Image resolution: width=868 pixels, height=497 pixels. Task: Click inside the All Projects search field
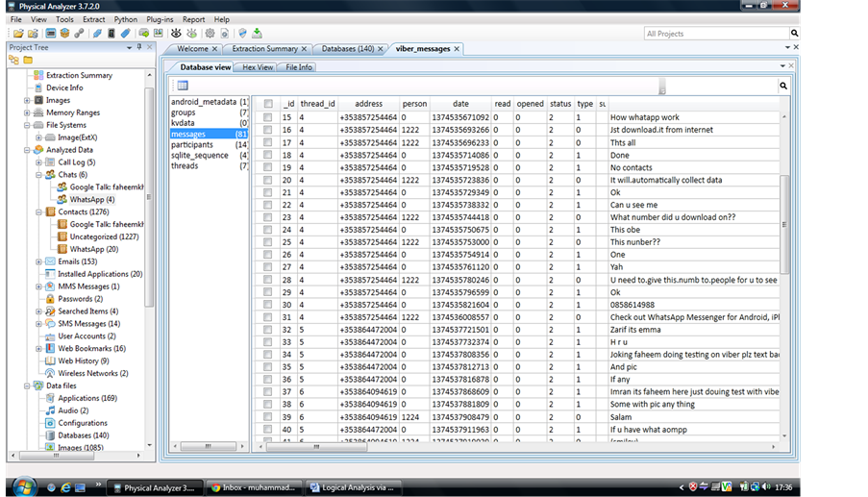click(x=716, y=34)
